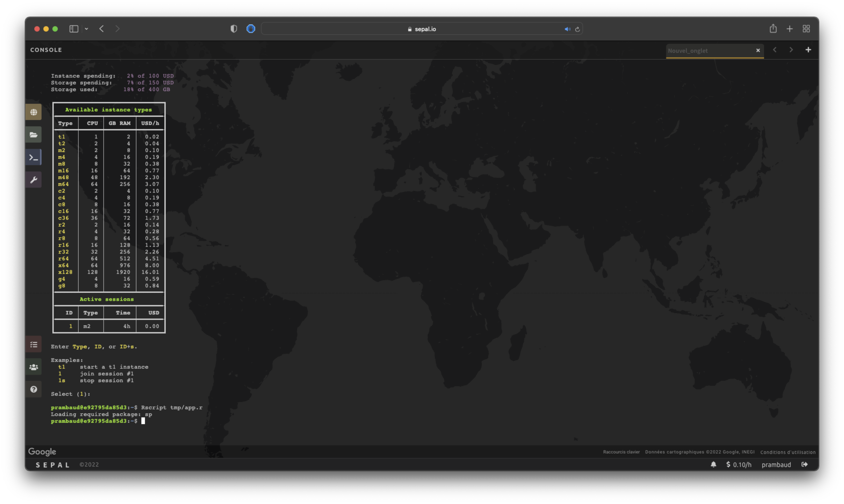This screenshot has width=844, height=504.
Task: Select the Terminal icon in sidebar
Action: click(33, 158)
